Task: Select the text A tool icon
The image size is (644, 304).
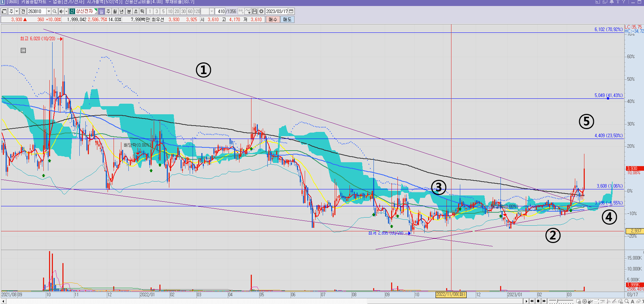Action: tap(632, 301)
